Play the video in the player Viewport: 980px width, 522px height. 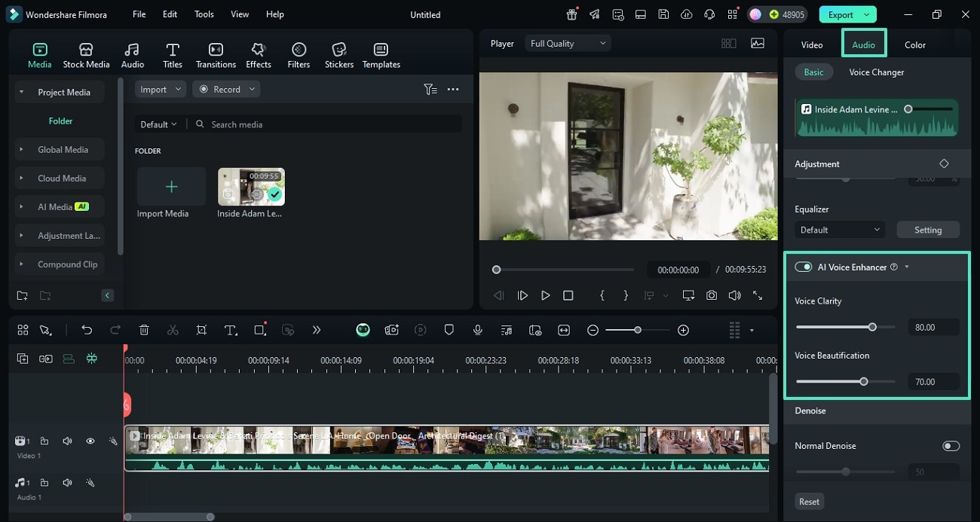545,295
